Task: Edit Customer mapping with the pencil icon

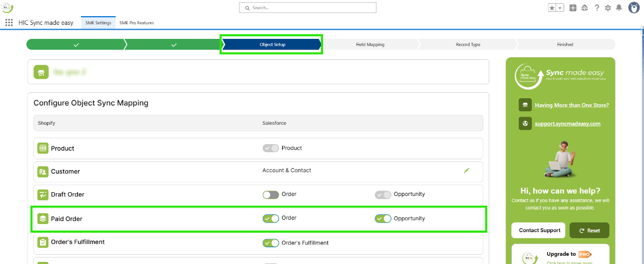Action: (x=466, y=170)
